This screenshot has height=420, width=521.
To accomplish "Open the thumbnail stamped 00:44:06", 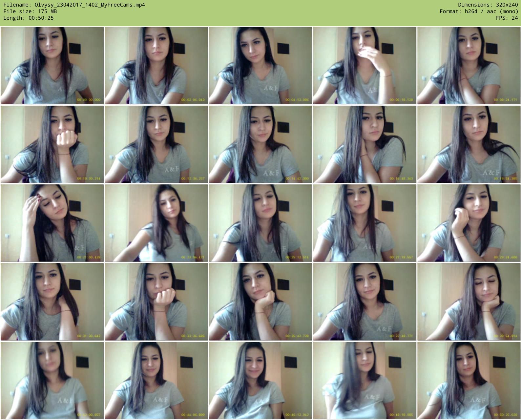I will pos(156,381).
